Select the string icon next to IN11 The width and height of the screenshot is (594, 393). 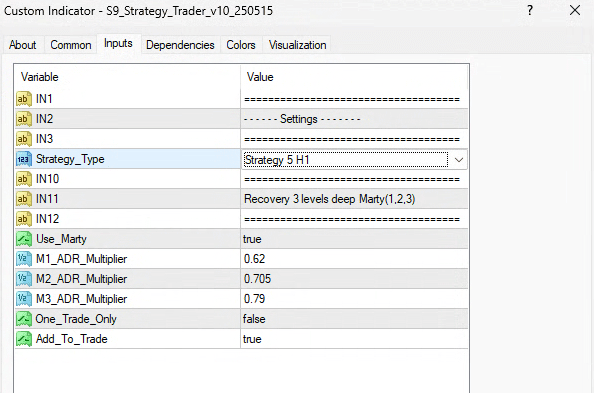[x=23, y=199]
